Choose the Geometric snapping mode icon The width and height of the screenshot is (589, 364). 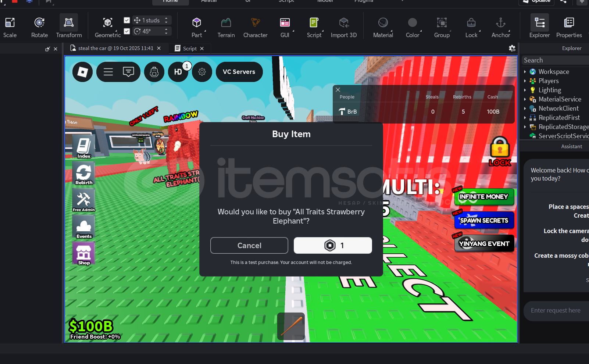click(107, 23)
